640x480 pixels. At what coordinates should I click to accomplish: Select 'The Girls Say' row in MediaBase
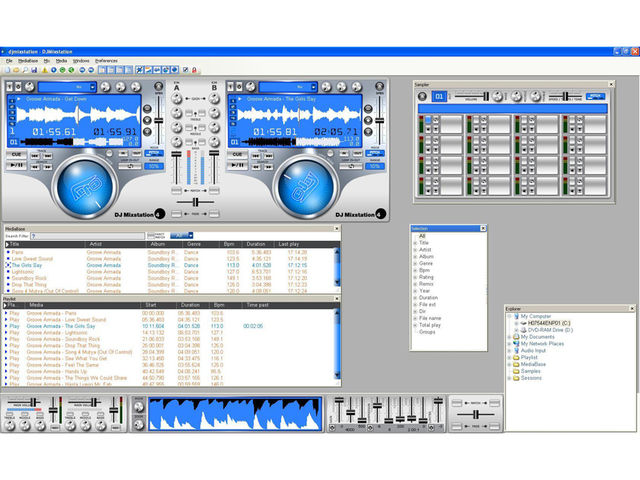(x=171, y=265)
